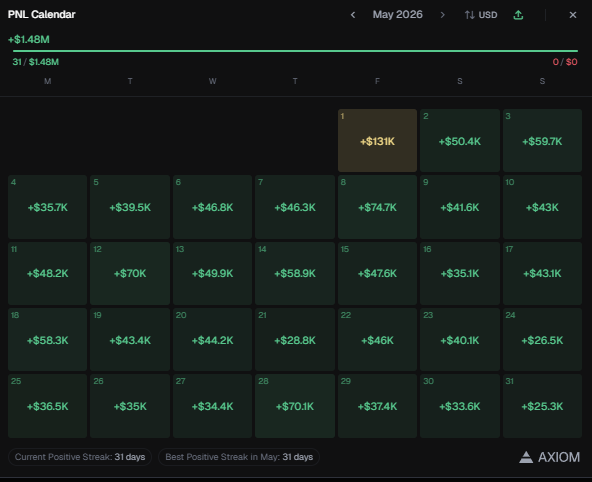
Task: Select day 26 showing +$35K
Action: pos(130,406)
